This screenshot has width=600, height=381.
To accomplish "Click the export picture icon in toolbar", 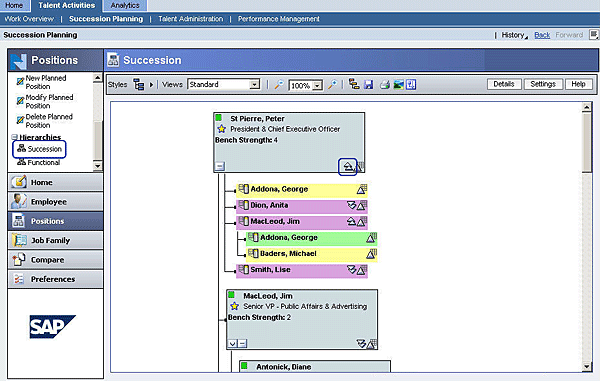I will [398, 85].
